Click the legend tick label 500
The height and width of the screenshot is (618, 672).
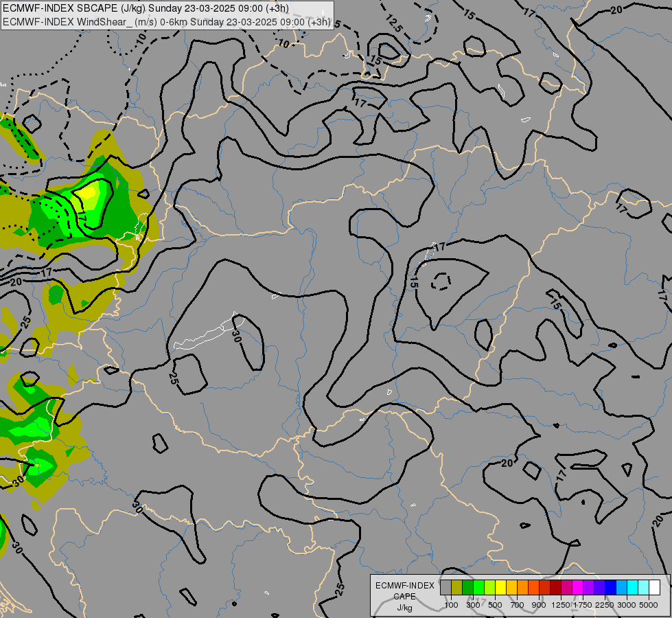pos(495,605)
